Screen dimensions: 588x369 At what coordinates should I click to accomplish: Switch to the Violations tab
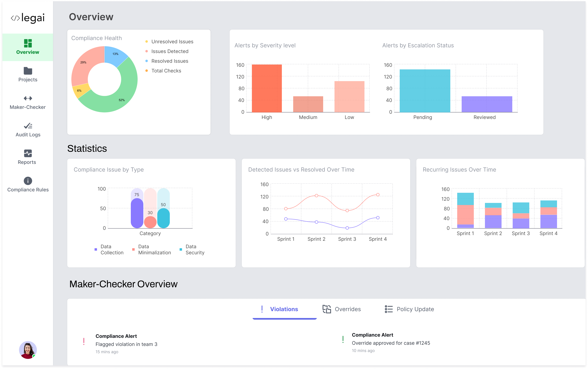pos(284,310)
